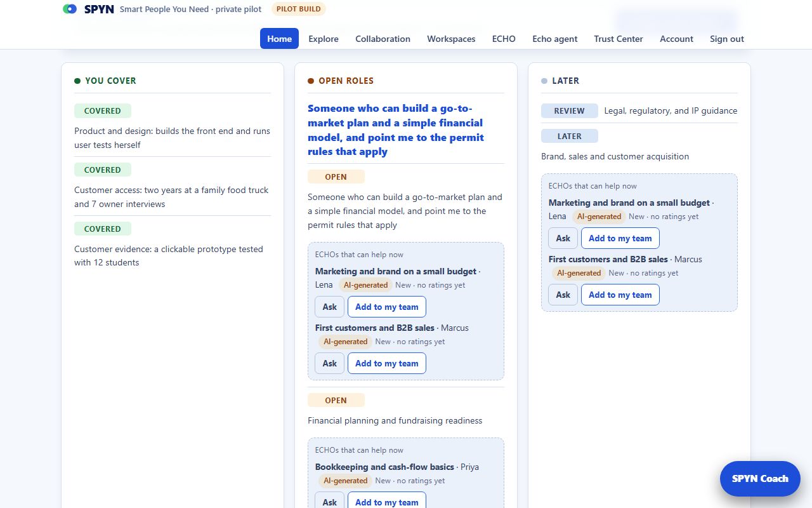The width and height of the screenshot is (812, 508).
Task: Open Collaboration in the navigation
Action: coord(383,39)
